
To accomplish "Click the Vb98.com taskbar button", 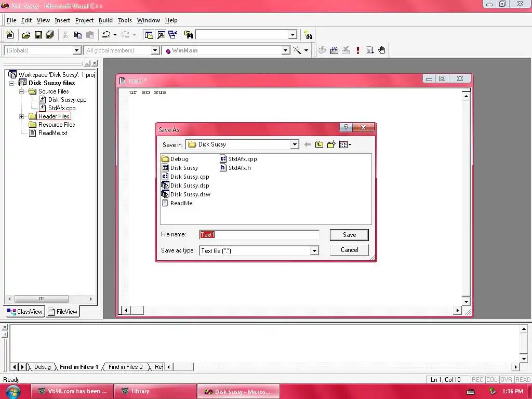I will tap(72, 391).
